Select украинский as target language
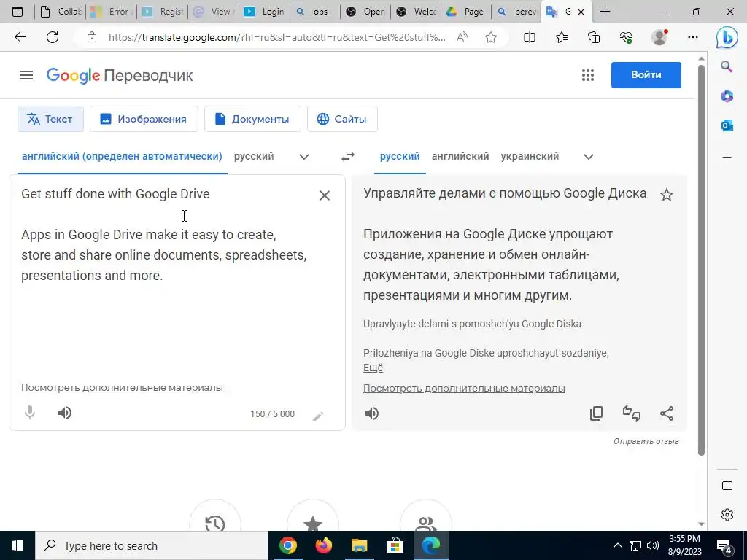This screenshot has height=560, width=747. pos(530,156)
